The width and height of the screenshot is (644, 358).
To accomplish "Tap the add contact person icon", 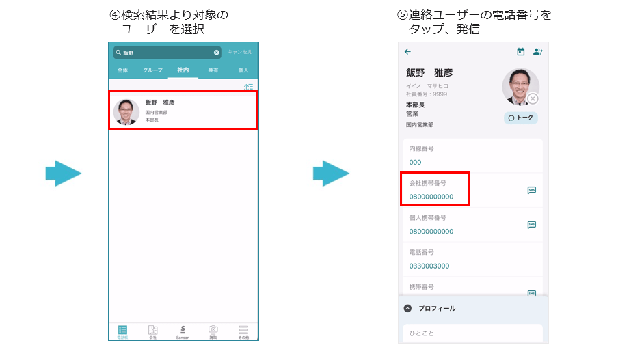I will click(x=537, y=51).
